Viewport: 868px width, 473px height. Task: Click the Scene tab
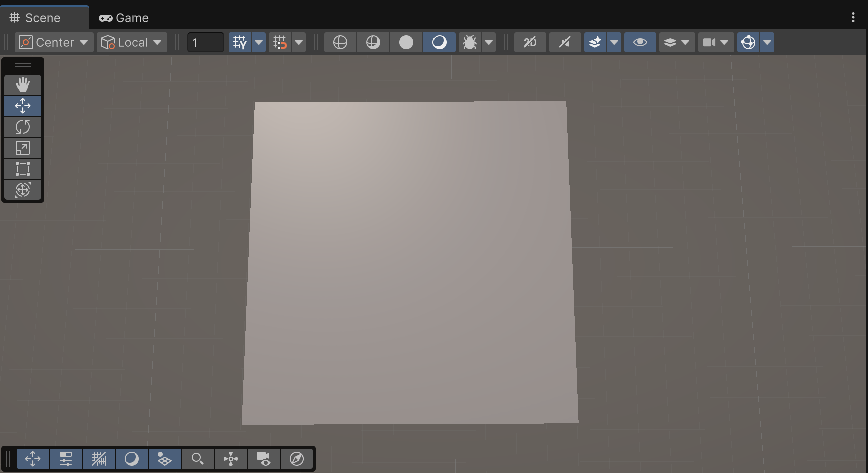[x=43, y=17]
